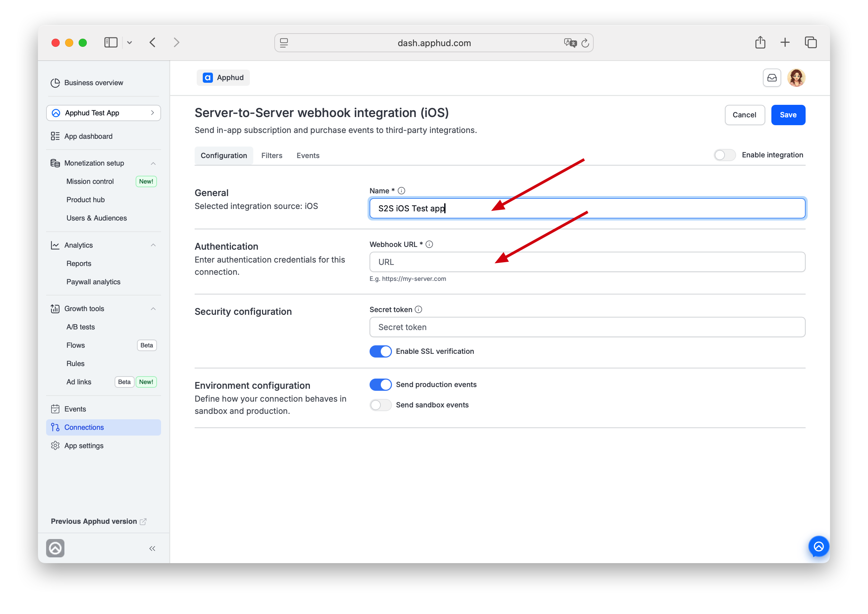Click the Secret token input field
Viewport: 868px width, 614px height.
pyautogui.click(x=587, y=327)
